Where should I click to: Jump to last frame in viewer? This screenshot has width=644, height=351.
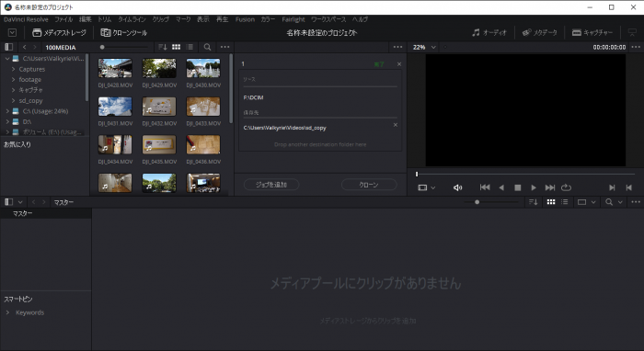point(550,187)
